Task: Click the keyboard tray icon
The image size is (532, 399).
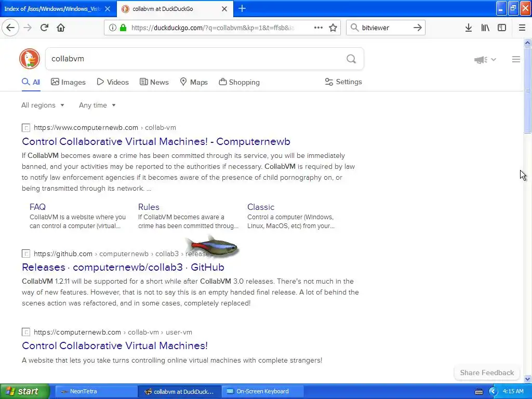Action: [x=478, y=392]
